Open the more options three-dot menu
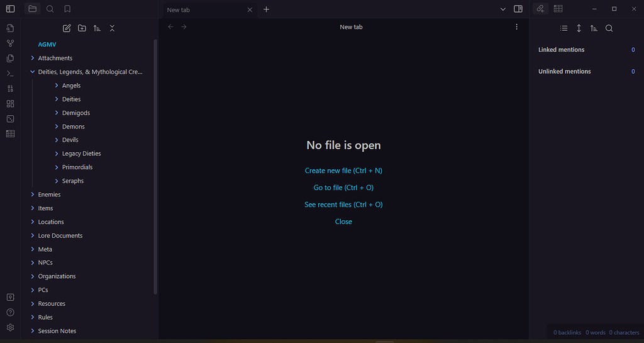This screenshot has height=343, width=644. [x=517, y=26]
